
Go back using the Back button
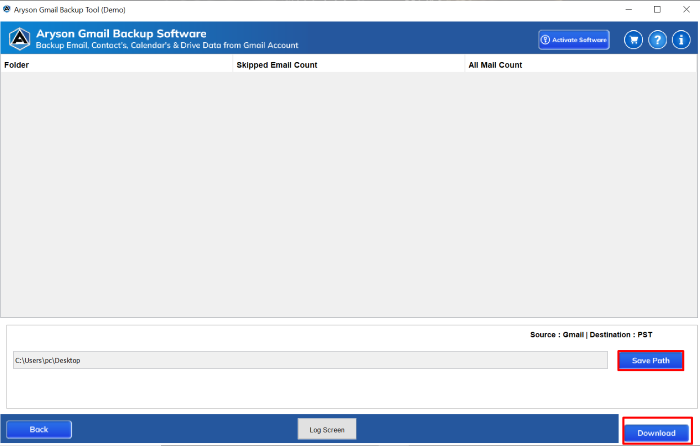tap(39, 429)
